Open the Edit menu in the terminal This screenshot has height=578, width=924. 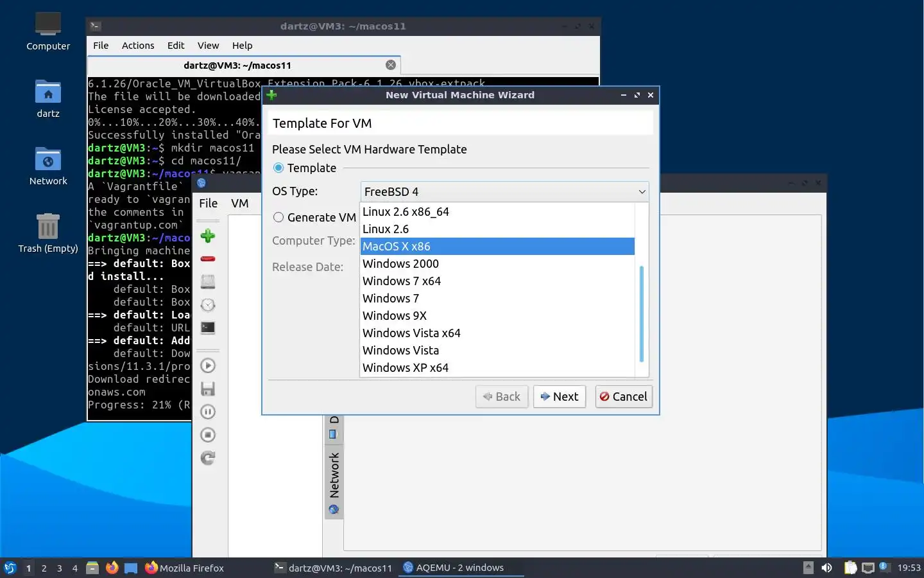tap(176, 45)
